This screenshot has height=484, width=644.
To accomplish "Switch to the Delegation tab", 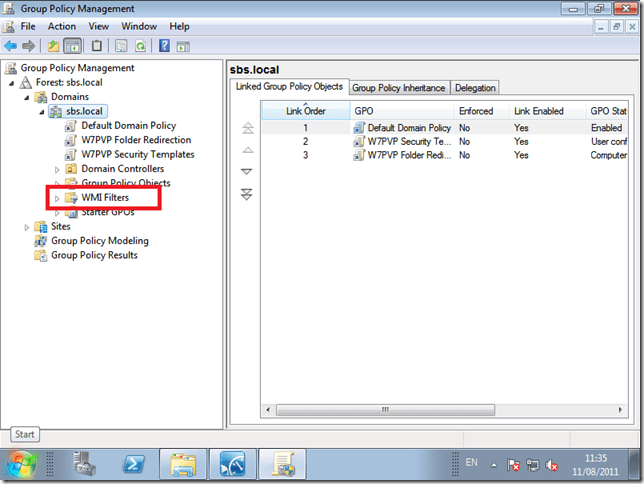I will coord(475,88).
